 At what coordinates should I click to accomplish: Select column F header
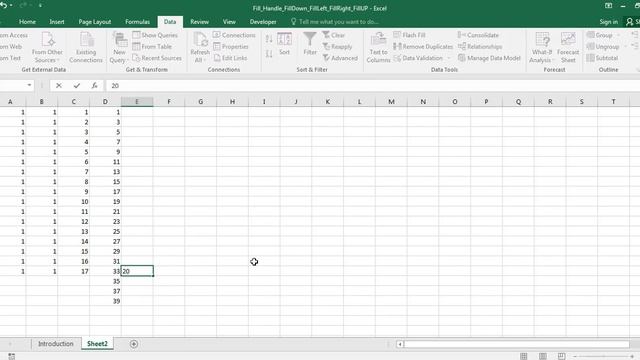(169, 102)
